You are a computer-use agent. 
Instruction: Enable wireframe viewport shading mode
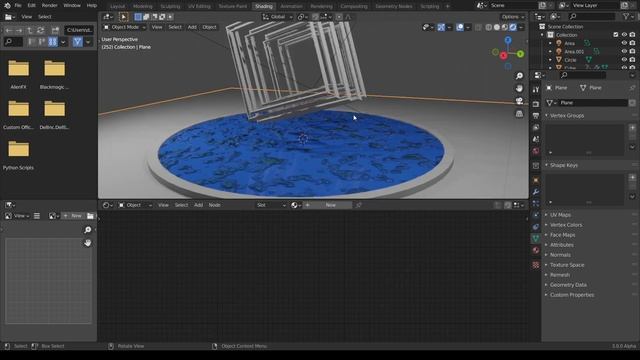489,27
